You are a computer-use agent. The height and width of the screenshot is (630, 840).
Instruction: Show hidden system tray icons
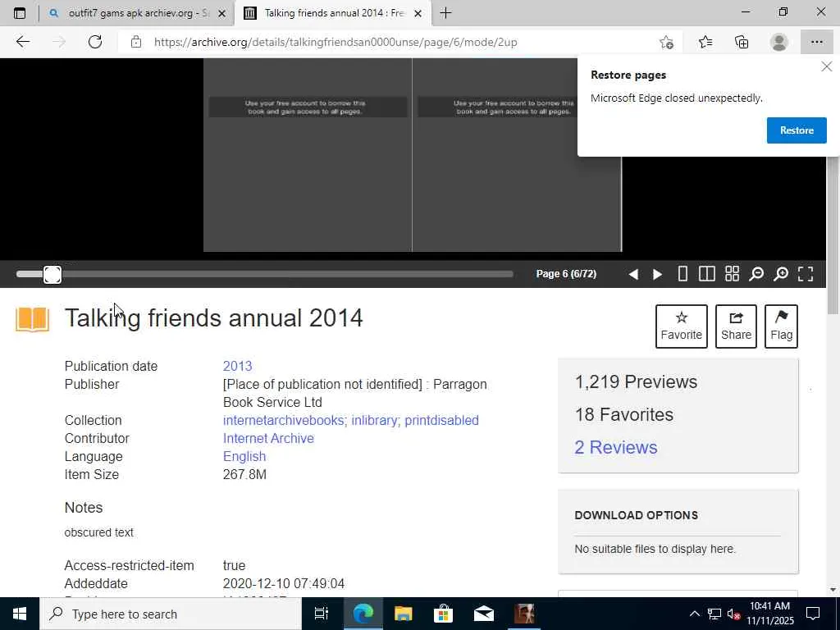point(694,614)
